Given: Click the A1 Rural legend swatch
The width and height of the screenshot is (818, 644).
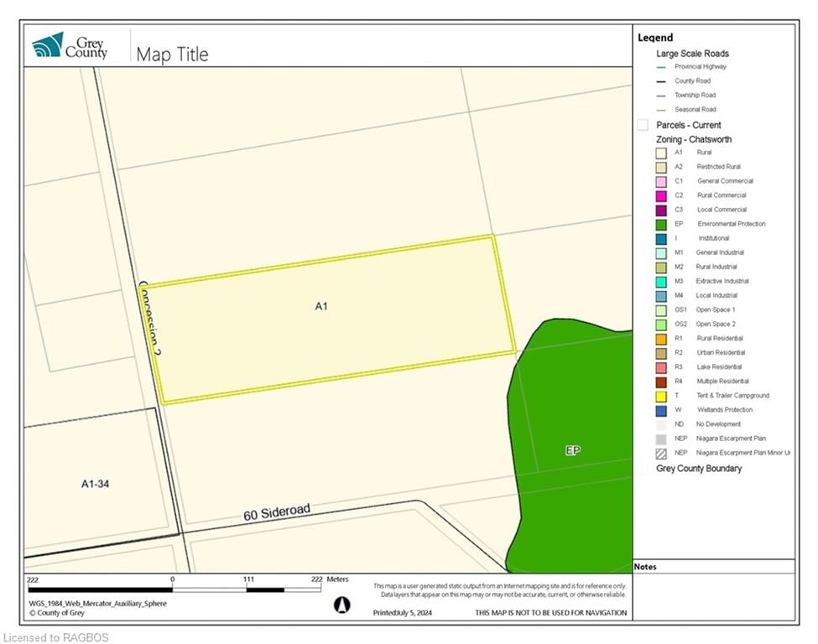Looking at the screenshot, I should 661,153.
